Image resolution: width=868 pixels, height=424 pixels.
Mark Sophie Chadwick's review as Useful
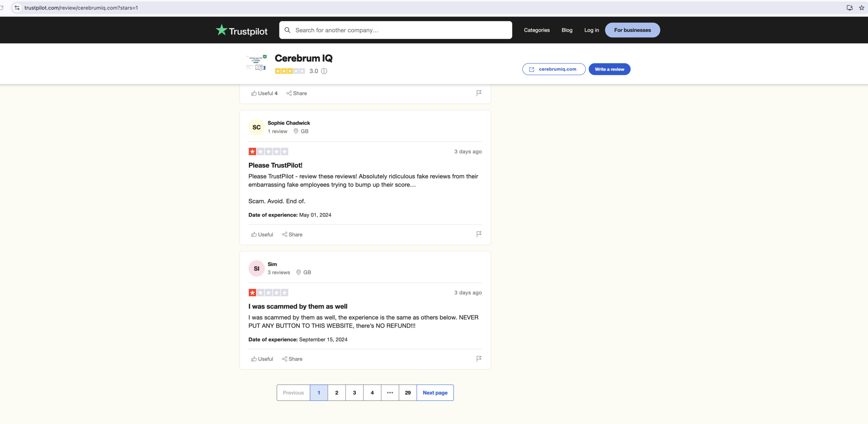[262, 234]
